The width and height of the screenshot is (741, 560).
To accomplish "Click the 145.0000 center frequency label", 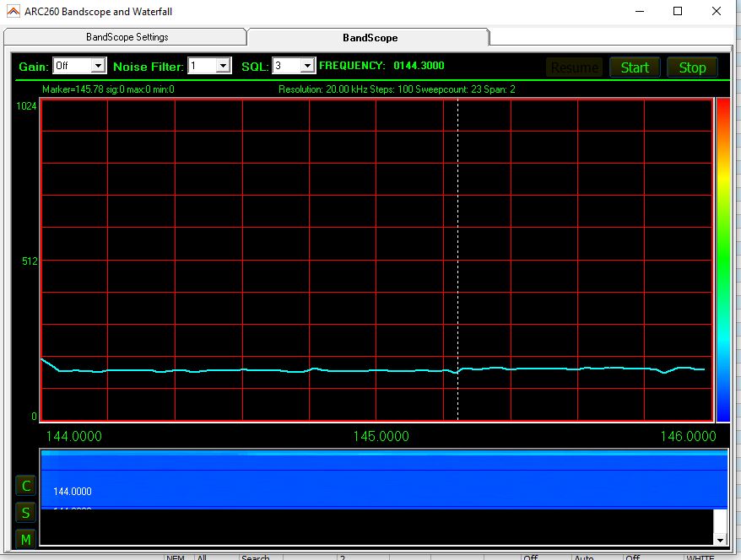I will pyautogui.click(x=381, y=436).
